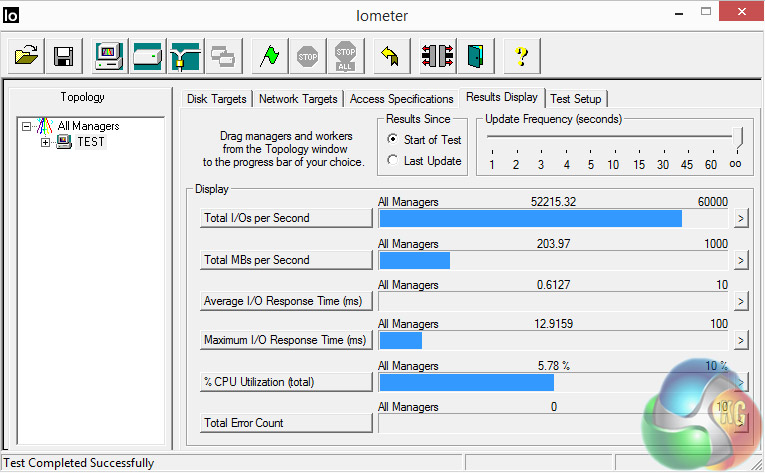This screenshot has height=473, width=765.
Task: Open a test configuration file
Action: (x=26, y=56)
